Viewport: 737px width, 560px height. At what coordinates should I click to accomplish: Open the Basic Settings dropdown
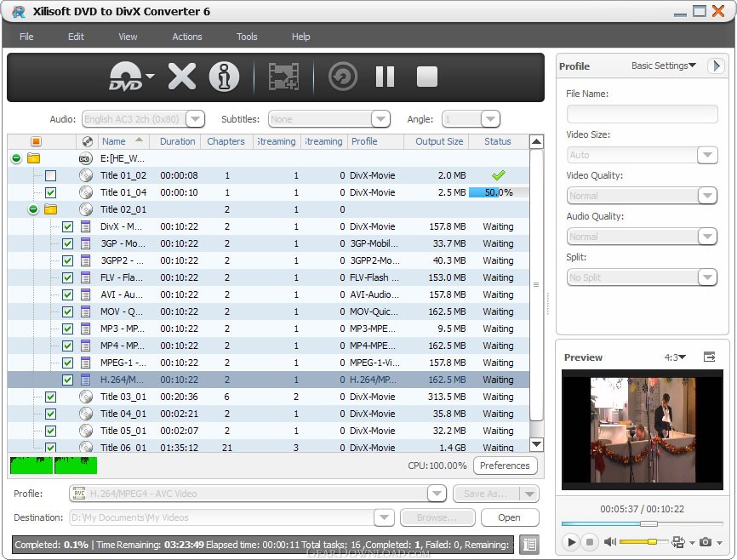pyautogui.click(x=663, y=66)
